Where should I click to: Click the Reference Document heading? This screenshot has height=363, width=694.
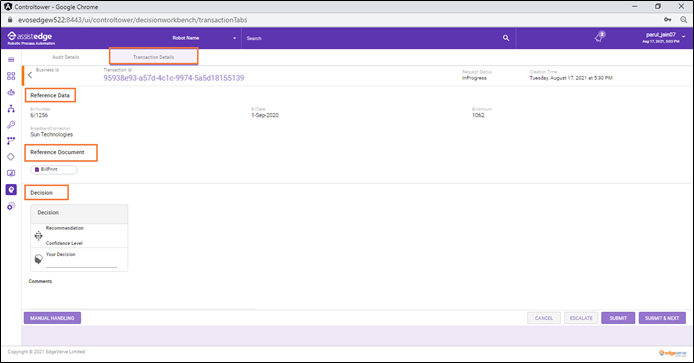[57, 152]
